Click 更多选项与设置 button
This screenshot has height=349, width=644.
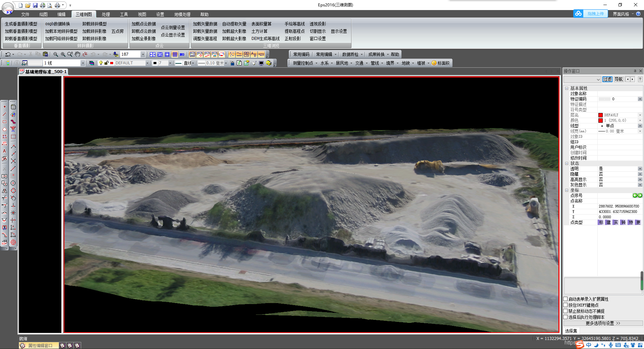click(x=603, y=324)
